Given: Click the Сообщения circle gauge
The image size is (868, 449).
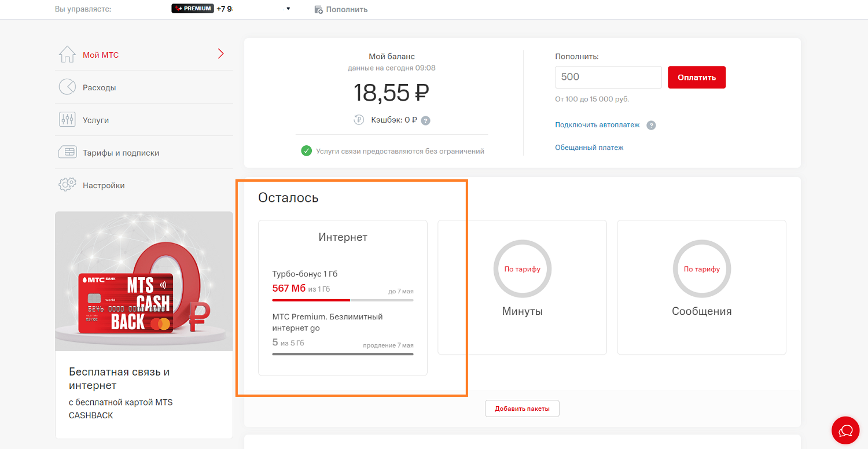Looking at the screenshot, I should click(x=701, y=268).
